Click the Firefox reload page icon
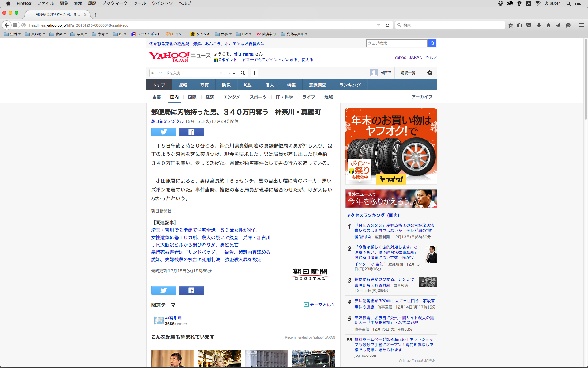Viewport: 588px width, 368px height. 387,25
